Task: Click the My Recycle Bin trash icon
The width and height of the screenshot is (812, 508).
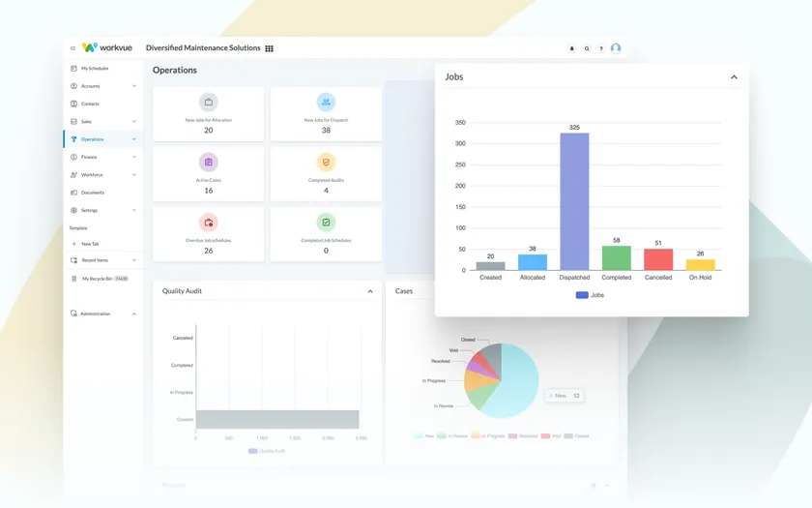Action: pyautogui.click(x=73, y=279)
